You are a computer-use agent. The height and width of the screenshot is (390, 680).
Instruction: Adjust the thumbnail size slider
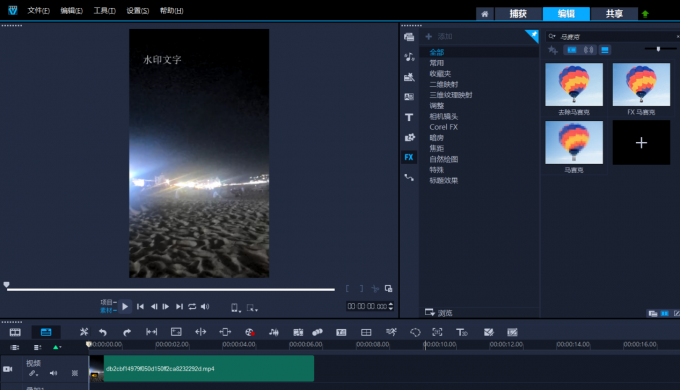coord(658,49)
